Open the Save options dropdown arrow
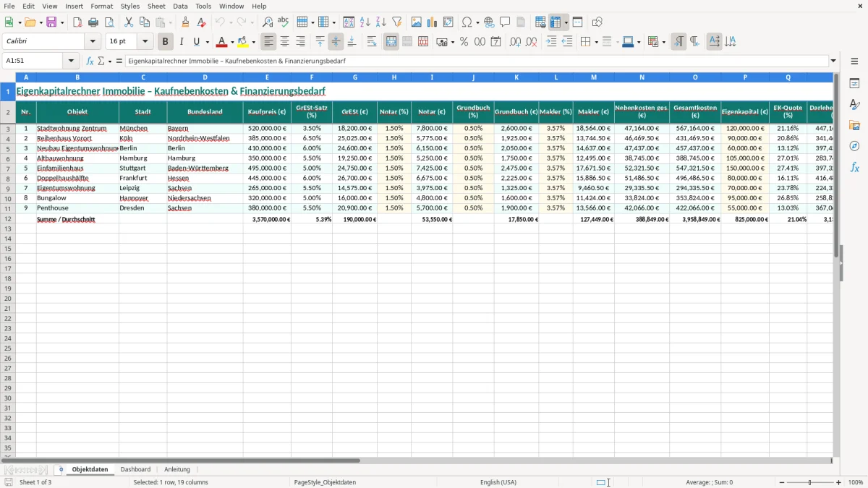Viewport: 868px width, 488px height. point(62,22)
